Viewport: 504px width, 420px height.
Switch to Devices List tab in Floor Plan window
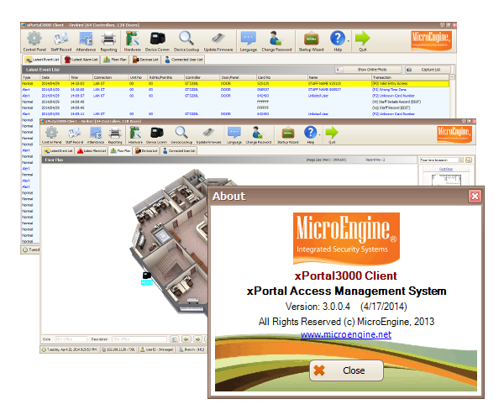click(x=146, y=150)
